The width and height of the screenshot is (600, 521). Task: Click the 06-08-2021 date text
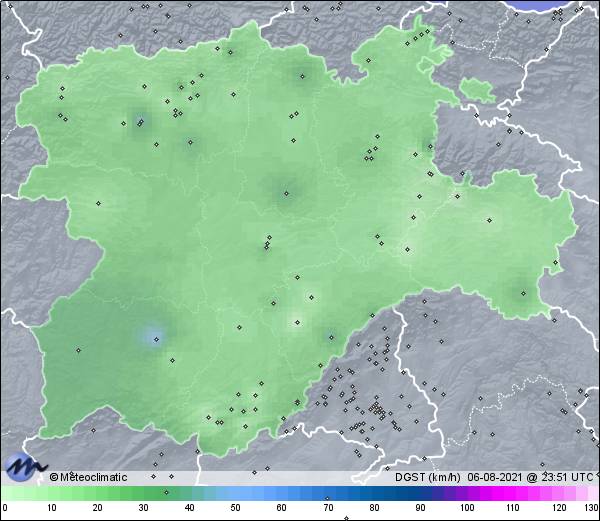[495, 477]
